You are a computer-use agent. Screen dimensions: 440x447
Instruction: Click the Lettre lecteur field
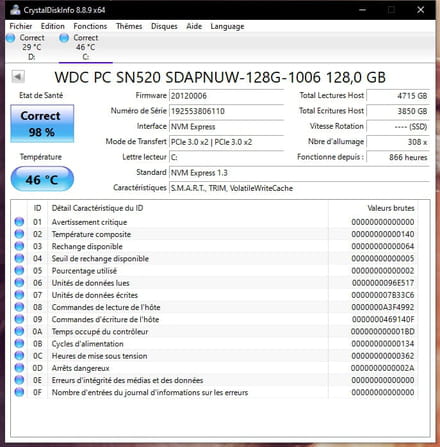[227, 157]
